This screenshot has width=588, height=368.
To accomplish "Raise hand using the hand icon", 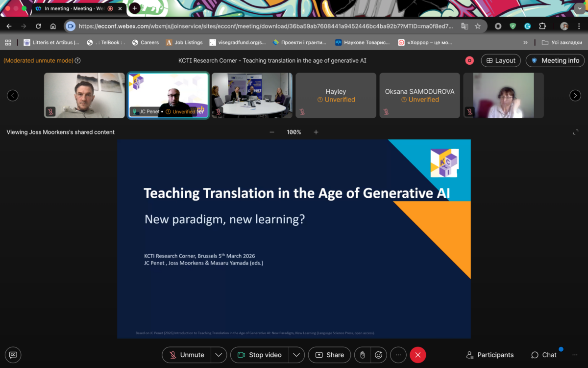I will (x=363, y=355).
